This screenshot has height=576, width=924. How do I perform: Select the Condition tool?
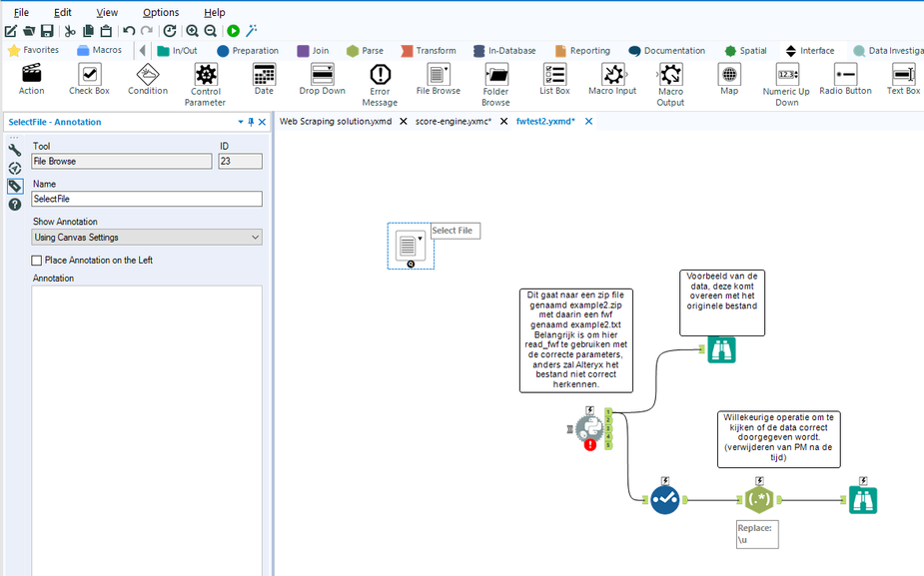[x=147, y=80]
